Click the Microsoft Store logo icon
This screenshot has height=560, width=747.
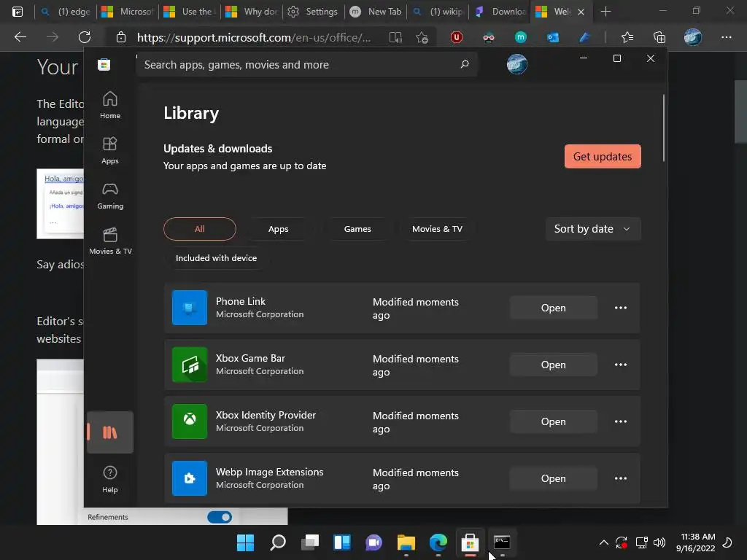point(104,64)
